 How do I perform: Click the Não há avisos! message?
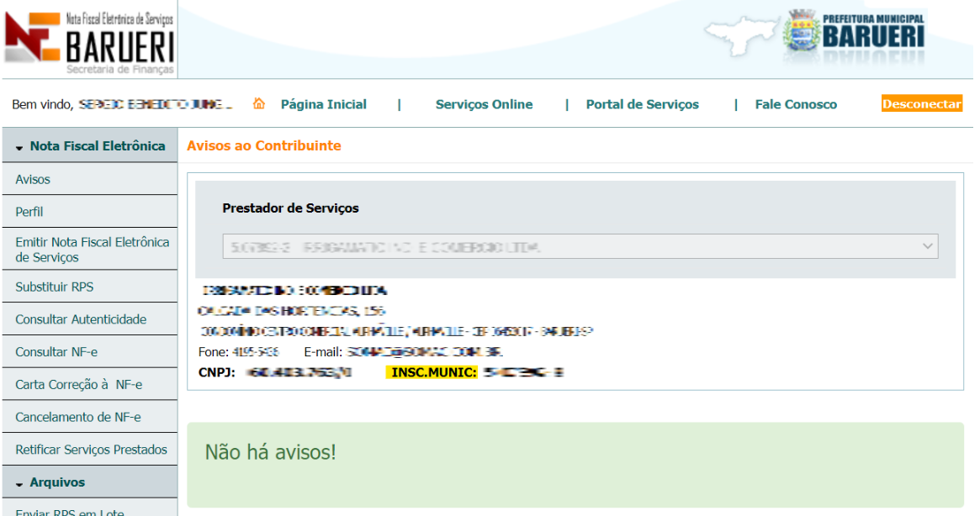(271, 451)
